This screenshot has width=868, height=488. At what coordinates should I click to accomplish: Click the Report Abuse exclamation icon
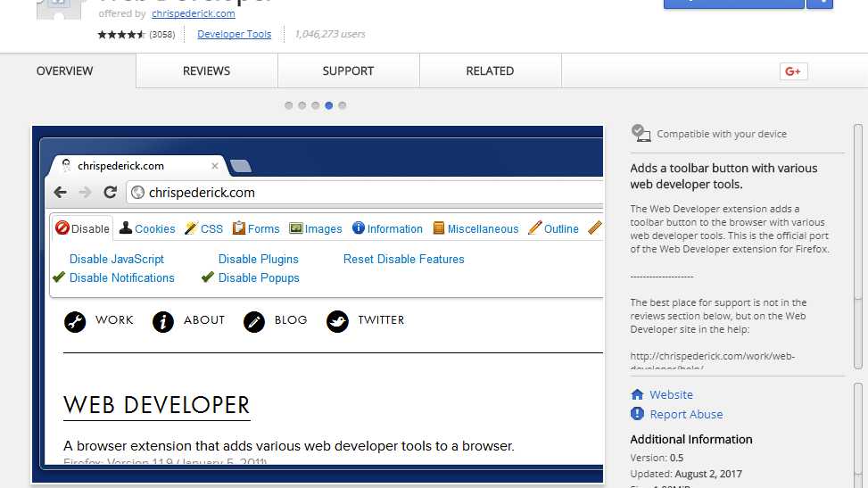pos(637,414)
